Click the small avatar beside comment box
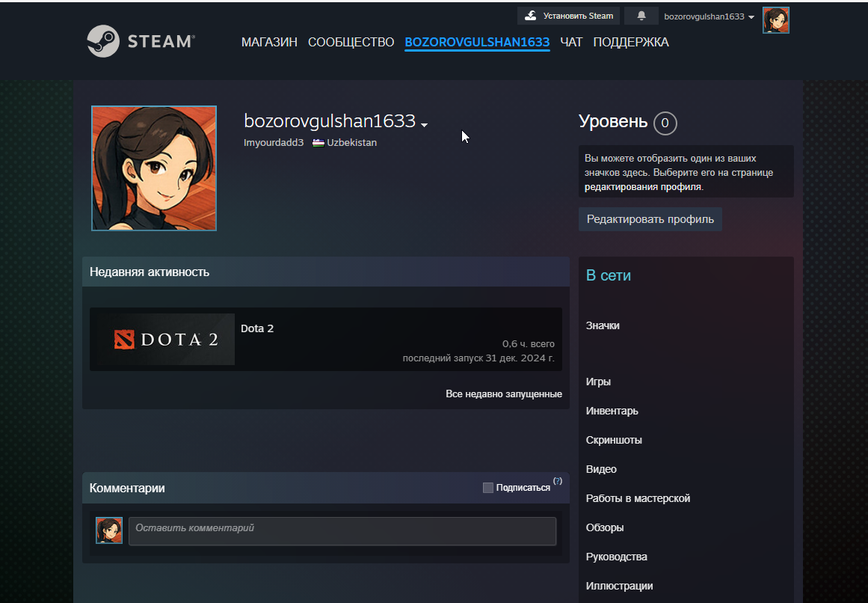 (x=109, y=530)
